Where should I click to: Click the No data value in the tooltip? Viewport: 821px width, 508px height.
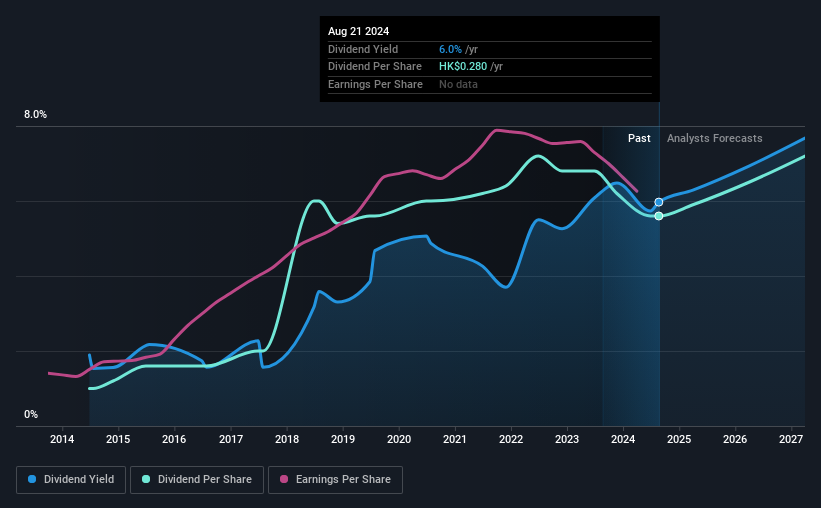(x=458, y=84)
